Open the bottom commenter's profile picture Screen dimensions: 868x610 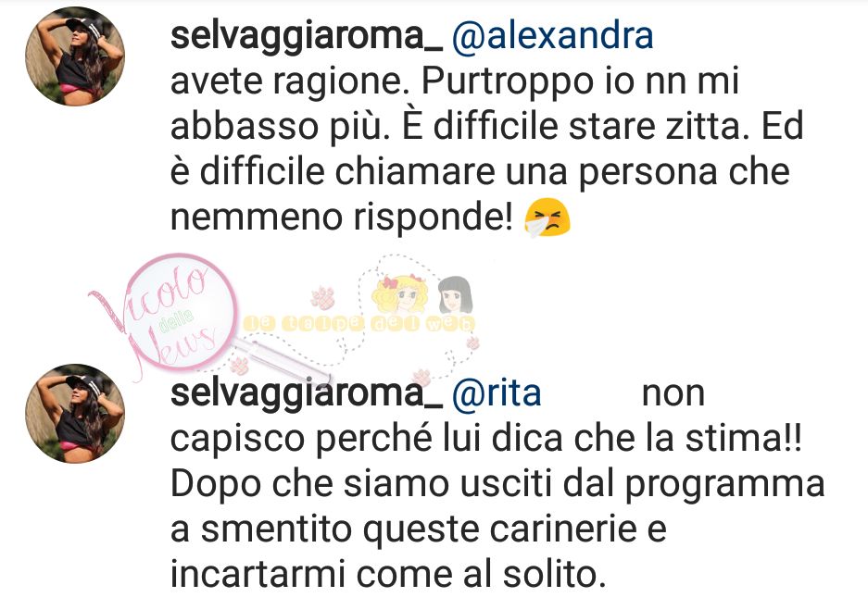[75, 414]
